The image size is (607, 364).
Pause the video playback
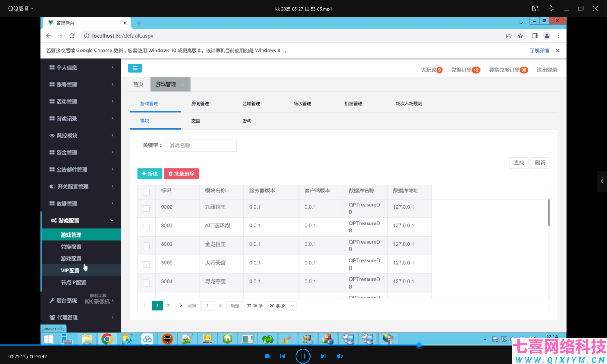[303, 356]
